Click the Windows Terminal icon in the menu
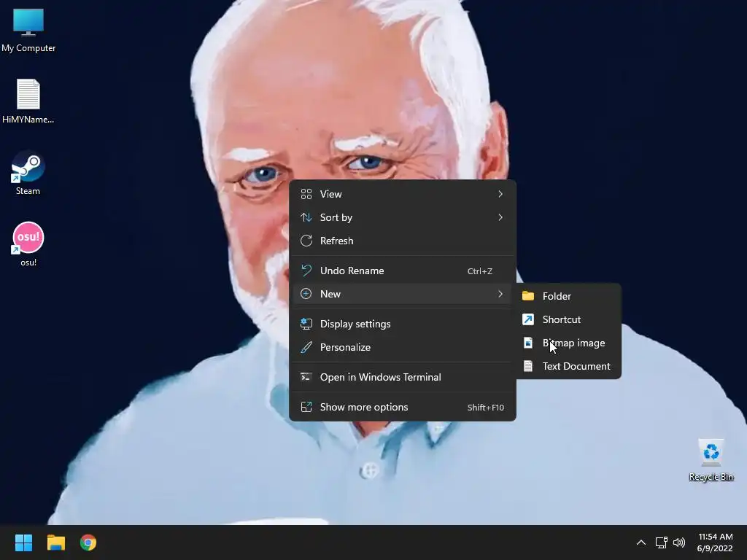747x560 pixels. tap(306, 377)
